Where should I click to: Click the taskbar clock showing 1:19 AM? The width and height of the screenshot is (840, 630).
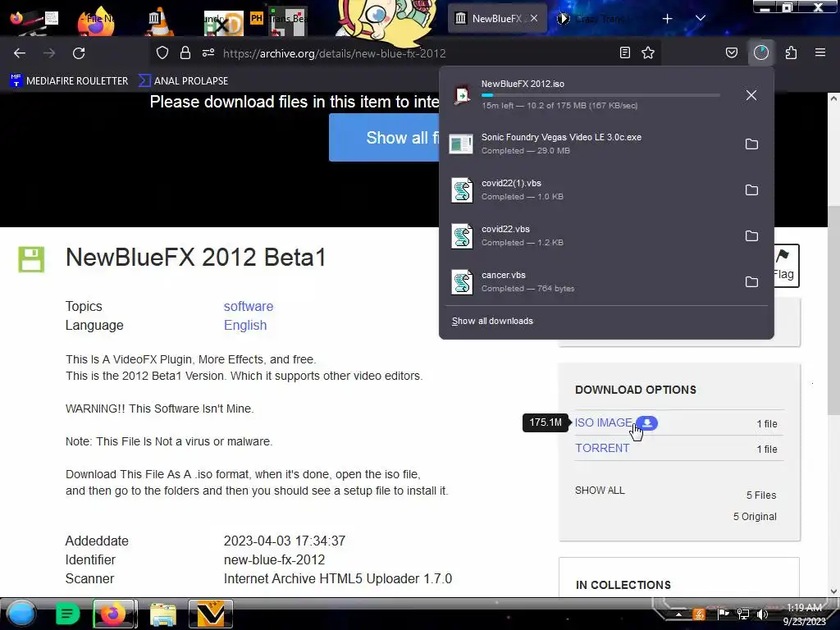[805, 614]
